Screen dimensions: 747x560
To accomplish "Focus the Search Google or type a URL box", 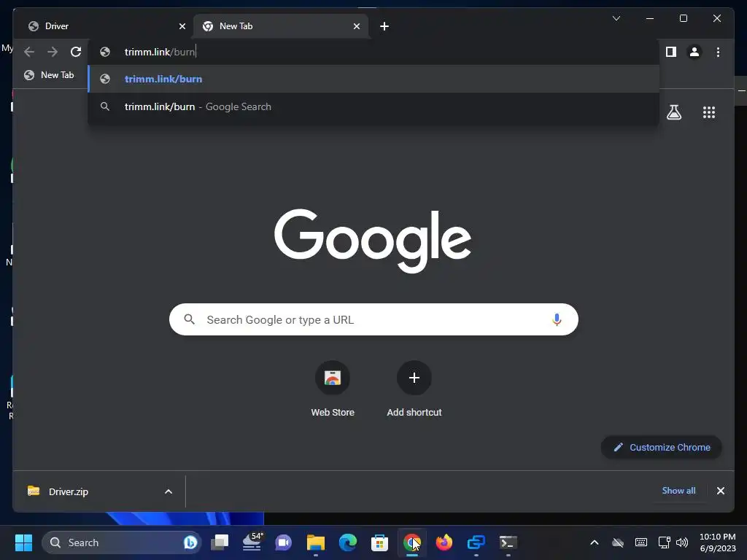I will tap(373, 319).
